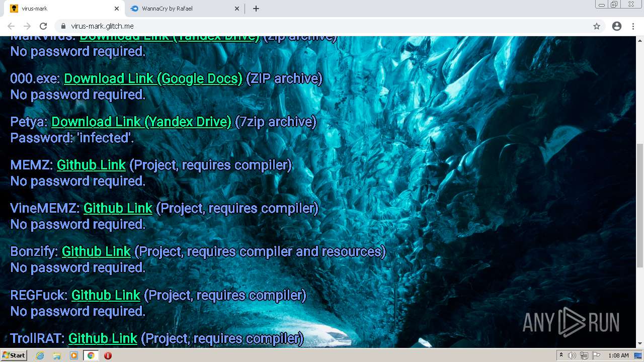Click the system clock showing 1:08 AM
This screenshot has width=644, height=362.
(618, 355)
